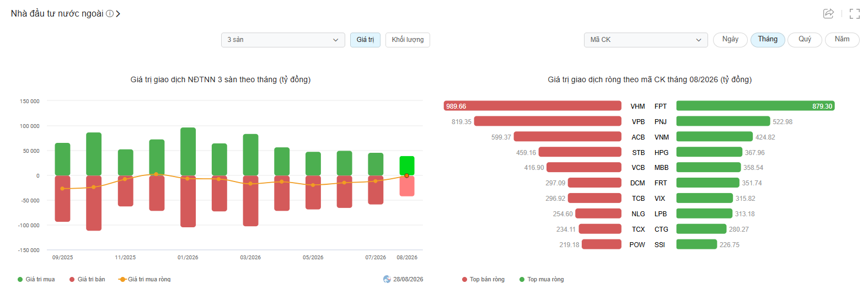
Task: Click the "28/08/2026" date text
Action: coord(408,279)
